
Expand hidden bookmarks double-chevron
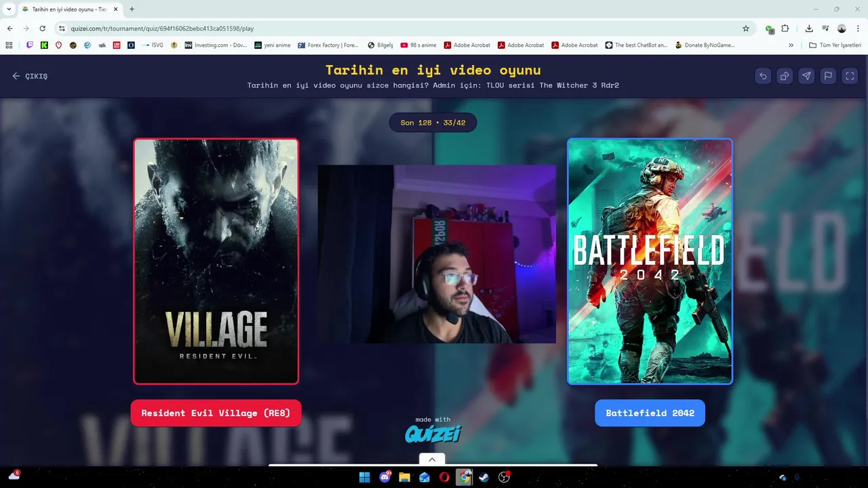click(791, 45)
